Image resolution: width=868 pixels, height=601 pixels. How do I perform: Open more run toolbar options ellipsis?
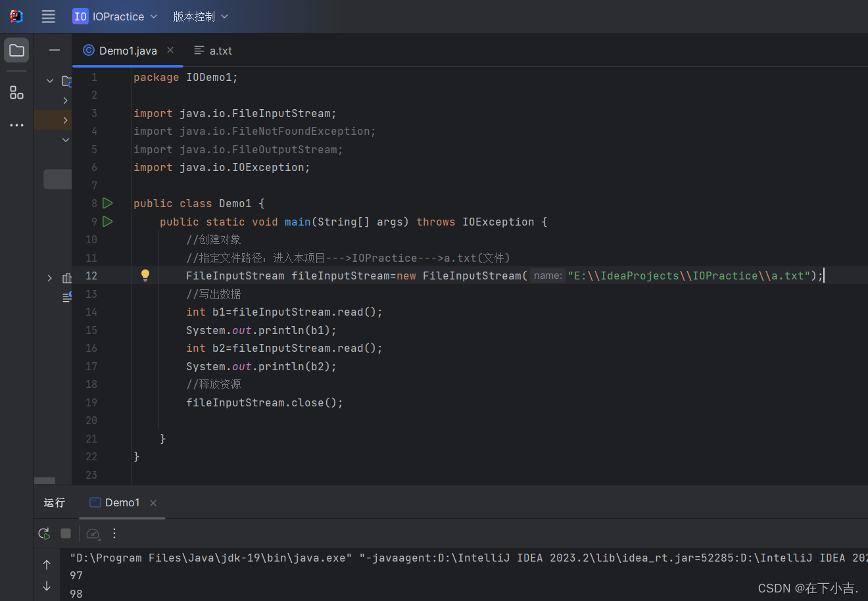click(x=114, y=533)
